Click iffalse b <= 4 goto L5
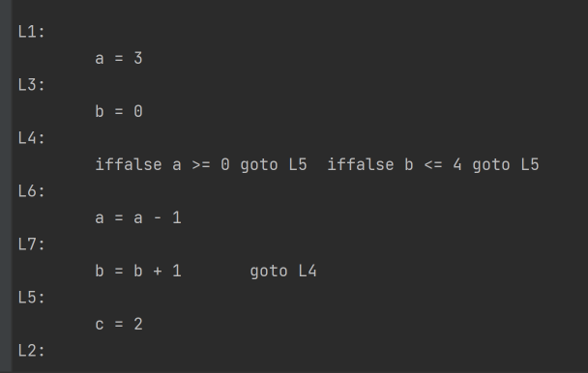The height and width of the screenshot is (373, 588). [x=433, y=165]
